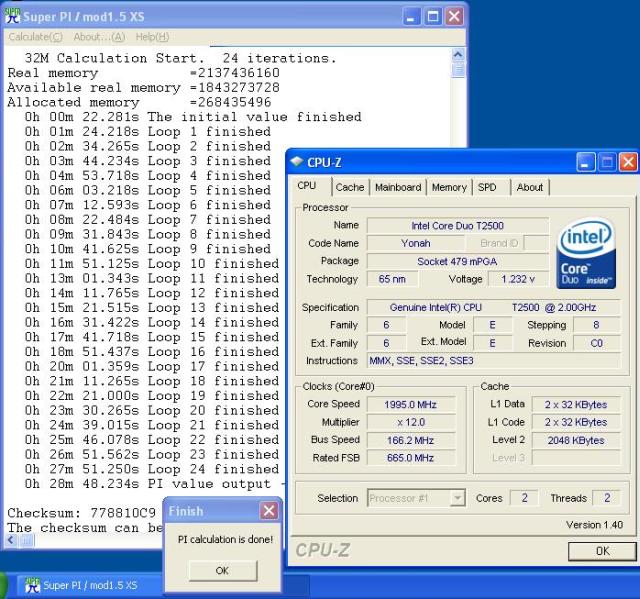This screenshot has width=640, height=599.
Task: Click the Intel Core Duo inside logo
Action: coord(586,253)
